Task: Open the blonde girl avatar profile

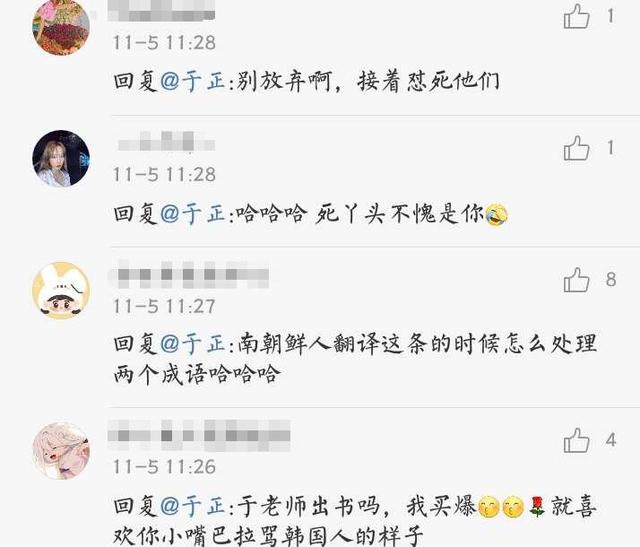Action: tap(61, 158)
